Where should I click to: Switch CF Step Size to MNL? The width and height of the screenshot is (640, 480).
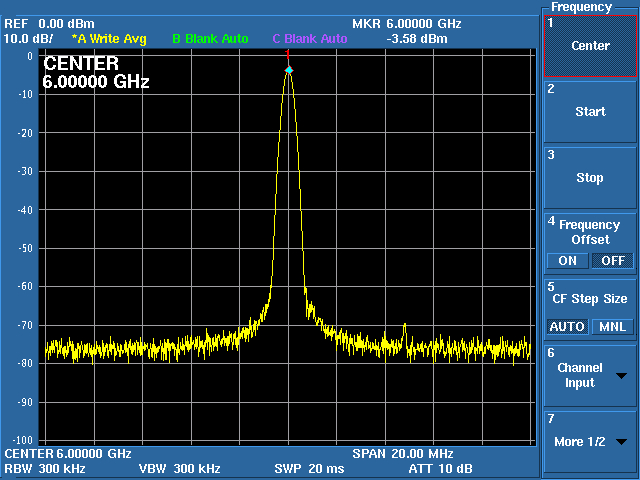612,327
